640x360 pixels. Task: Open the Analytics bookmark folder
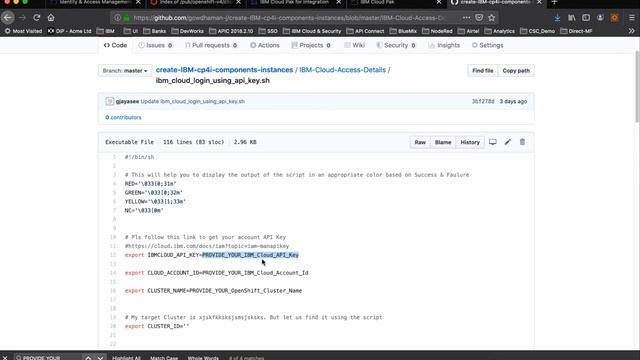500,31
